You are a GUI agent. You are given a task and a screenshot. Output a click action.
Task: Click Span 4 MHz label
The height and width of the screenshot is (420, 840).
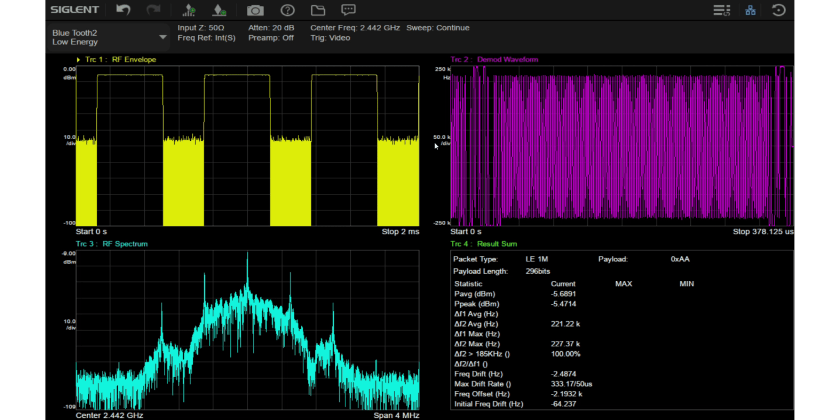pos(396,416)
